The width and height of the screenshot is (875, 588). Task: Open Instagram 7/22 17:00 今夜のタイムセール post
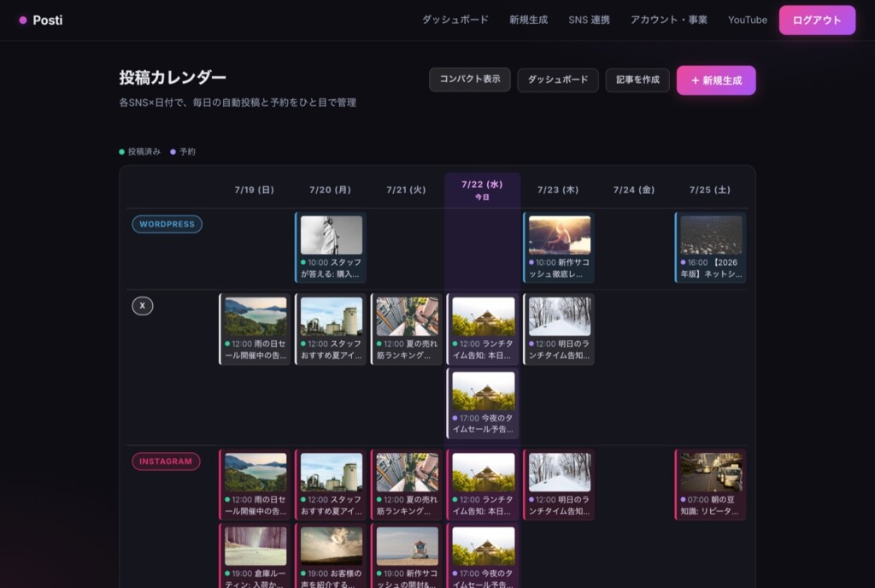tap(483, 556)
